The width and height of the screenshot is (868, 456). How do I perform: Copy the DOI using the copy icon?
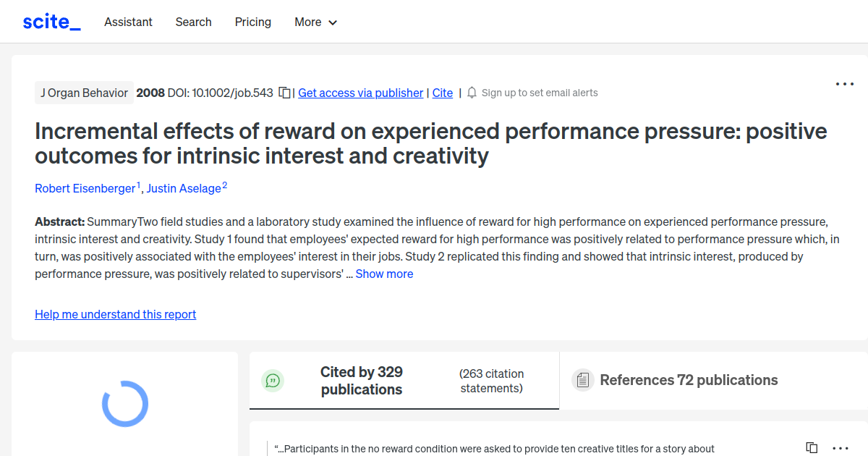pyautogui.click(x=284, y=93)
